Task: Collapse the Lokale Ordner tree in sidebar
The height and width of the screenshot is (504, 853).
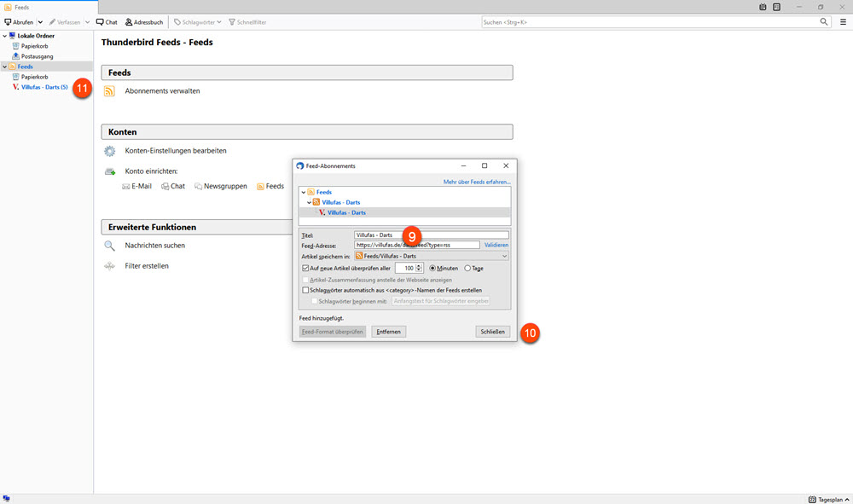Action: (x=4, y=36)
